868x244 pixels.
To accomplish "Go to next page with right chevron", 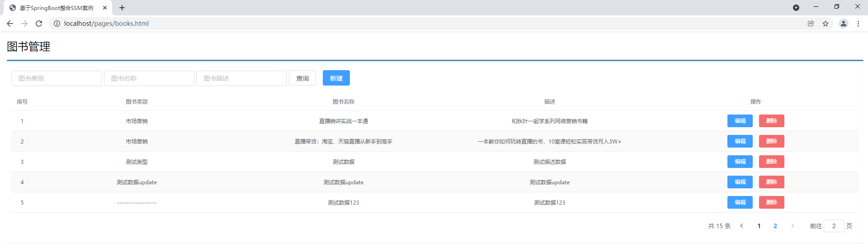I will click(793, 226).
